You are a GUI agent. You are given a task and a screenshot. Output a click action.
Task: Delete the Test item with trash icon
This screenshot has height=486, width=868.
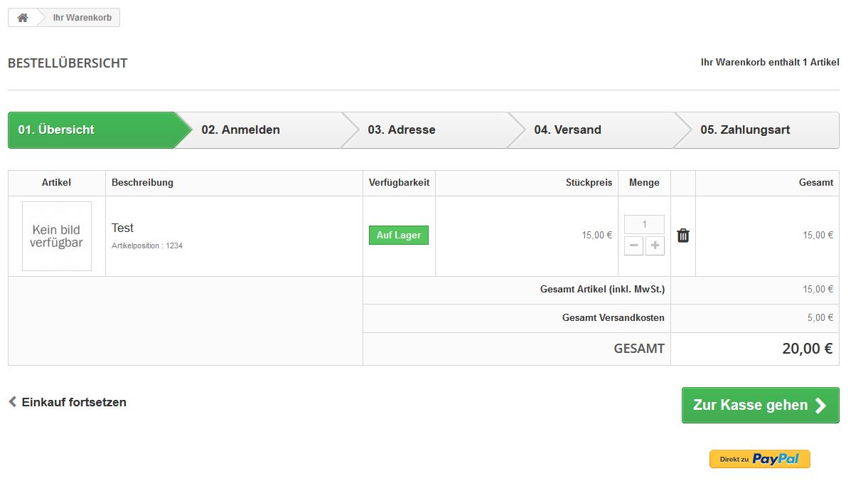pos(683,236)
